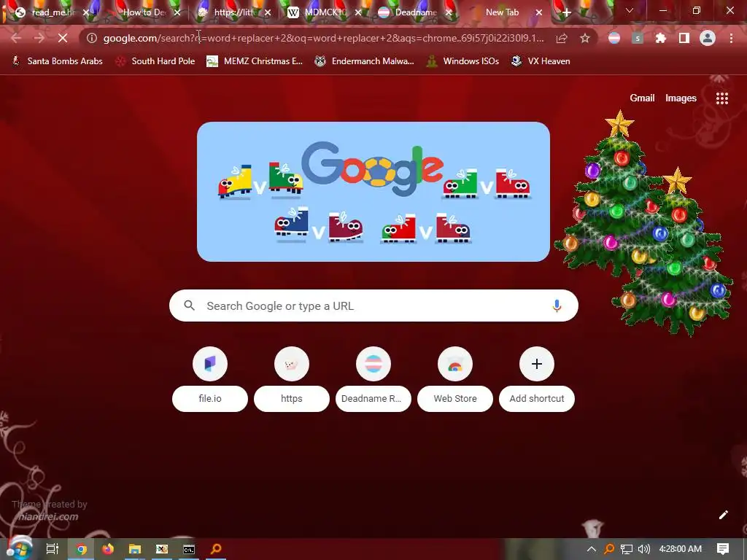Screen dimensions: 747x560
Task: Open the Google apps grid
Action: [721, 98]
